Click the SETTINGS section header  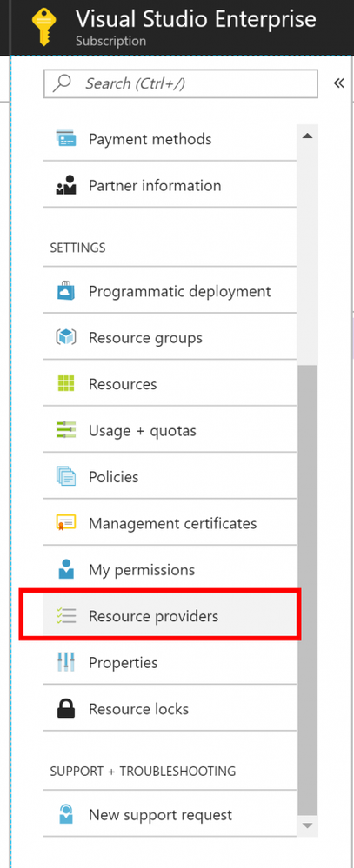(x=77, y=248)
